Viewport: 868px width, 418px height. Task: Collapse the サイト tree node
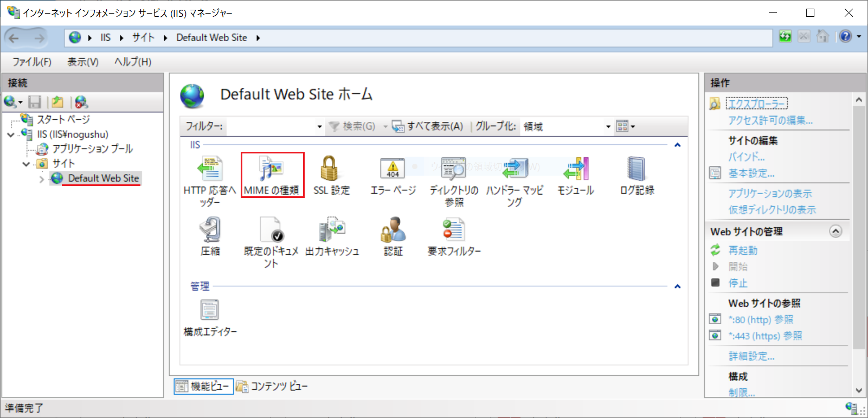coord(26,164)
